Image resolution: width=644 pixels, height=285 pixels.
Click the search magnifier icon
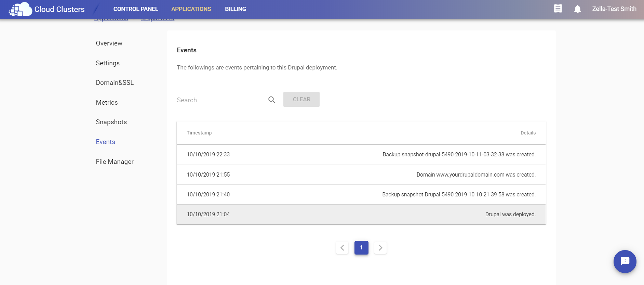[x=272, y=100]
